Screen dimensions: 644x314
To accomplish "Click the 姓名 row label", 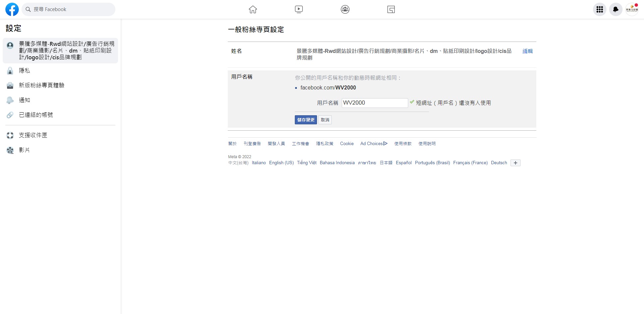I will tap(236, 51).
